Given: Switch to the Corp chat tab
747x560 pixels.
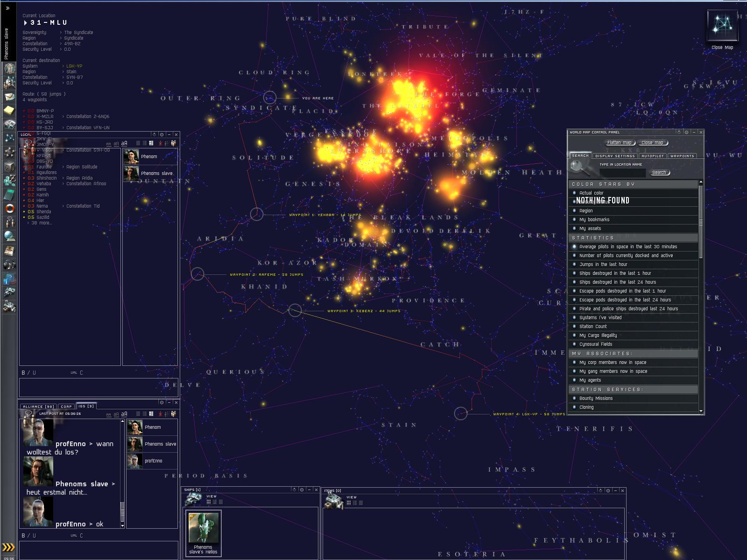Looking at the screenshot, I should tap(67, 406).
